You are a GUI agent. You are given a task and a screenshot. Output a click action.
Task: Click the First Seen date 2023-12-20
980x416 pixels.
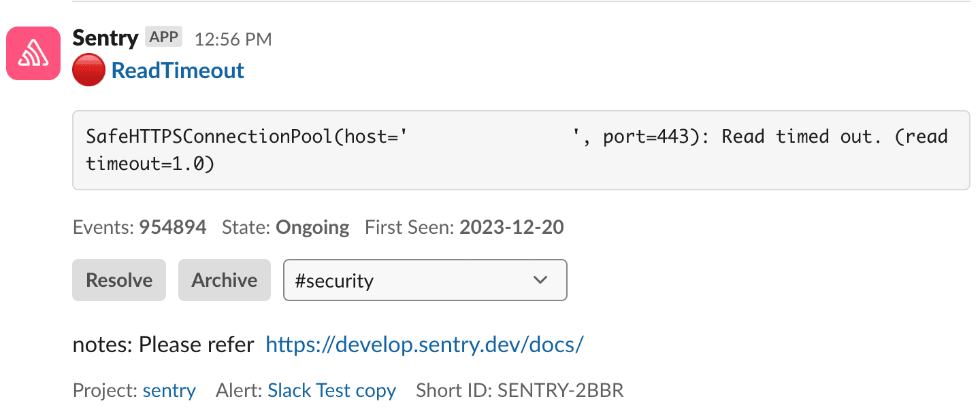tap(510, 226)
